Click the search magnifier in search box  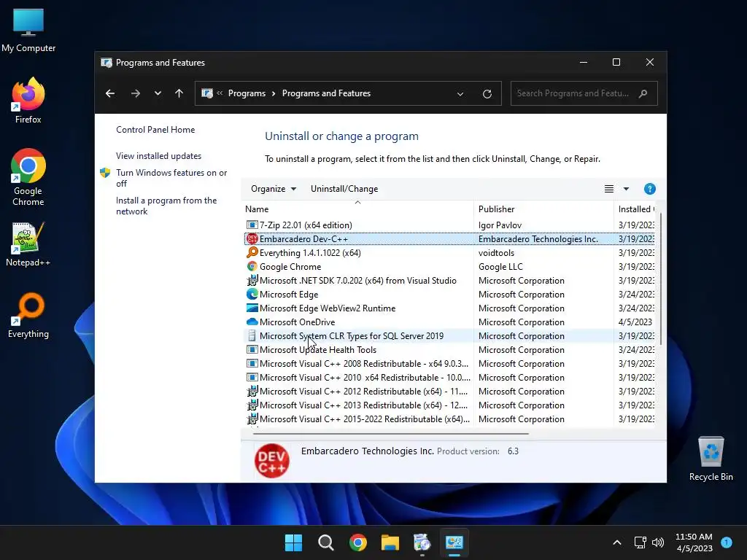[x=643, y=93]
